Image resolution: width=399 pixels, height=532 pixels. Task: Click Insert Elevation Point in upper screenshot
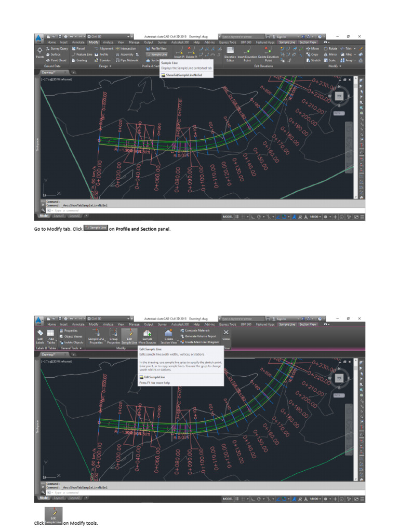pos(247,54)
